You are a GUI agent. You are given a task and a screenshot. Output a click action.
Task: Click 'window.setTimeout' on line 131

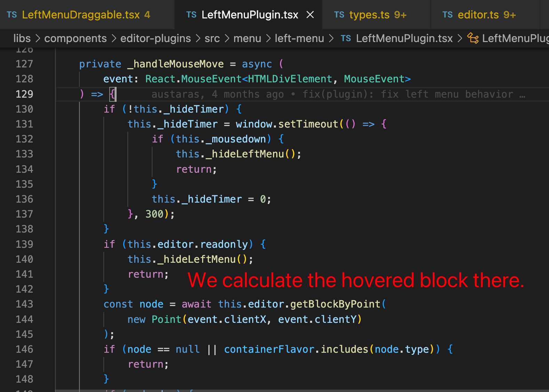point(287,124)
